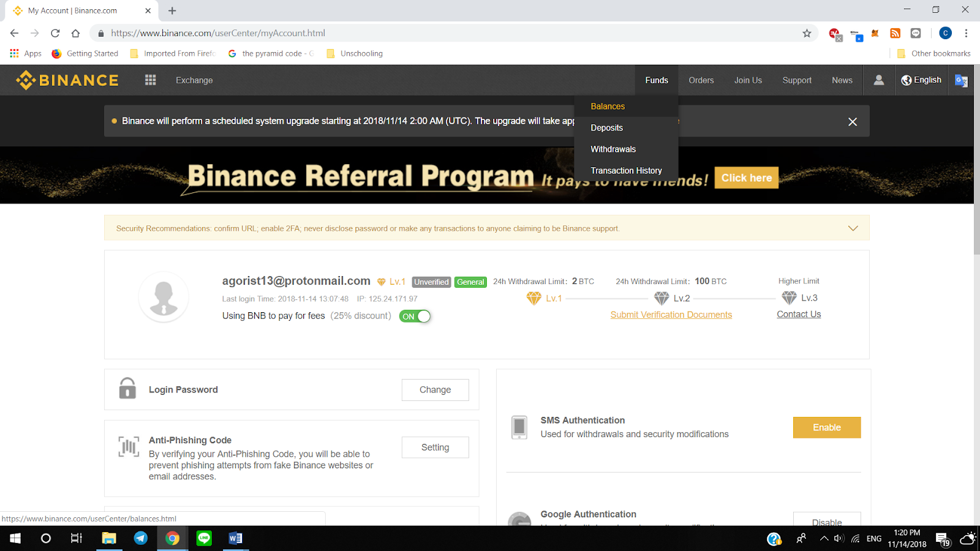The image size is (980, 551).
Task: Select Balances from Funds menu
Action: [x=626, y=107]
